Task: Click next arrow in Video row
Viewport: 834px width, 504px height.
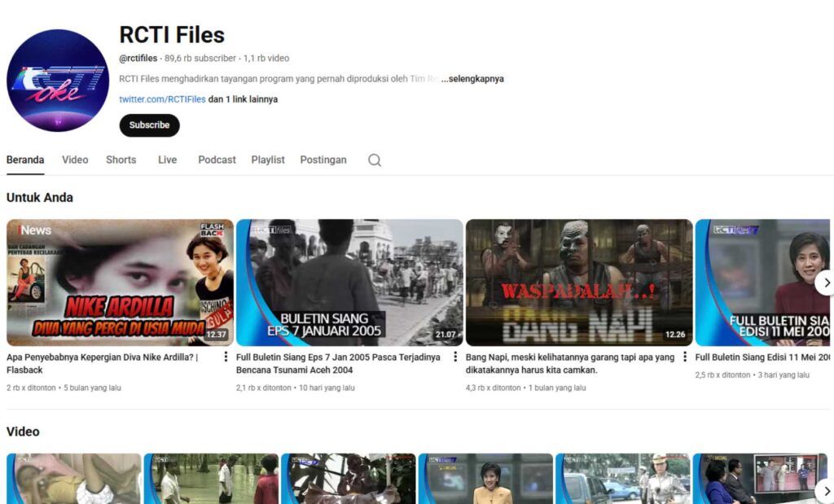Action: tap(825, 491)
